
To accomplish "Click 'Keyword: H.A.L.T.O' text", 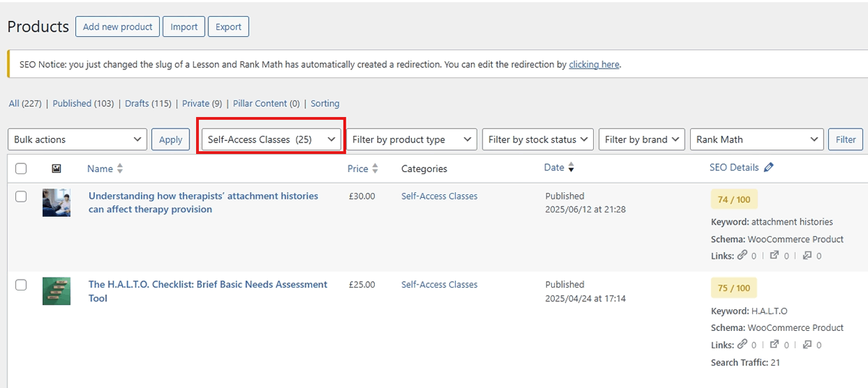I will 749,311.
